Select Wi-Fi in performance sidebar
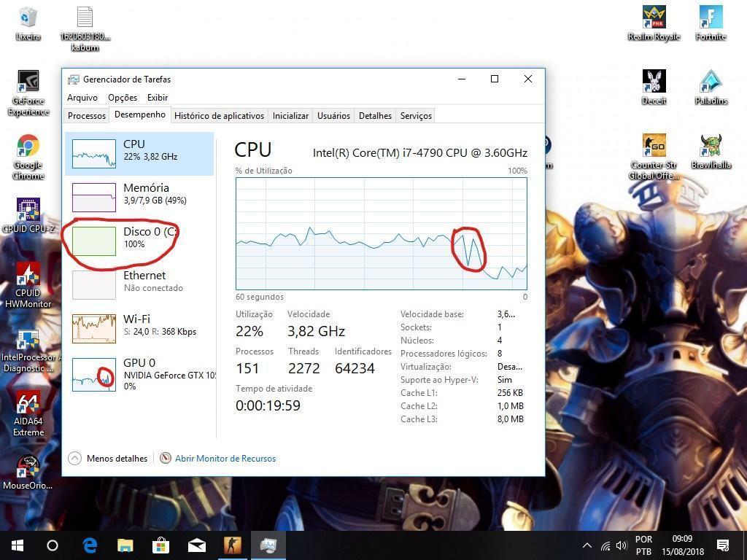 point(139,329)
